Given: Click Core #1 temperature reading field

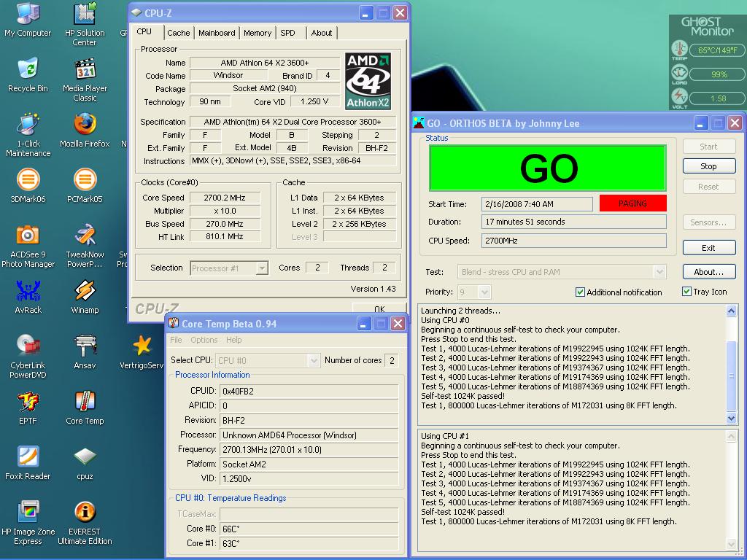Looking at the screenshot, I should point(309,543).
